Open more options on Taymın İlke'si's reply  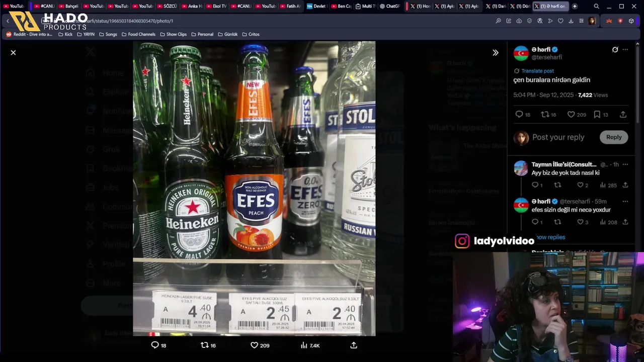pyautogui.click(x=625, y=164)
